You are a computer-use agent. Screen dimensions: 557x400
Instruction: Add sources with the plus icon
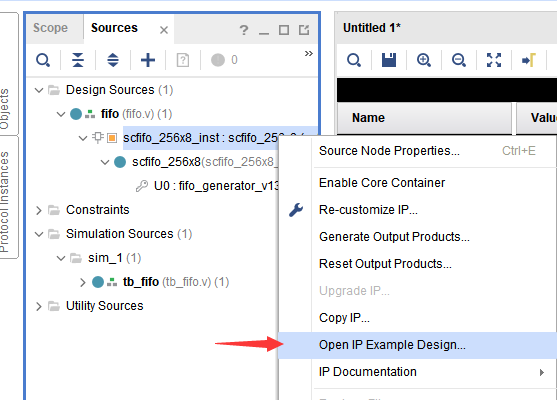[x=148, y=60]
